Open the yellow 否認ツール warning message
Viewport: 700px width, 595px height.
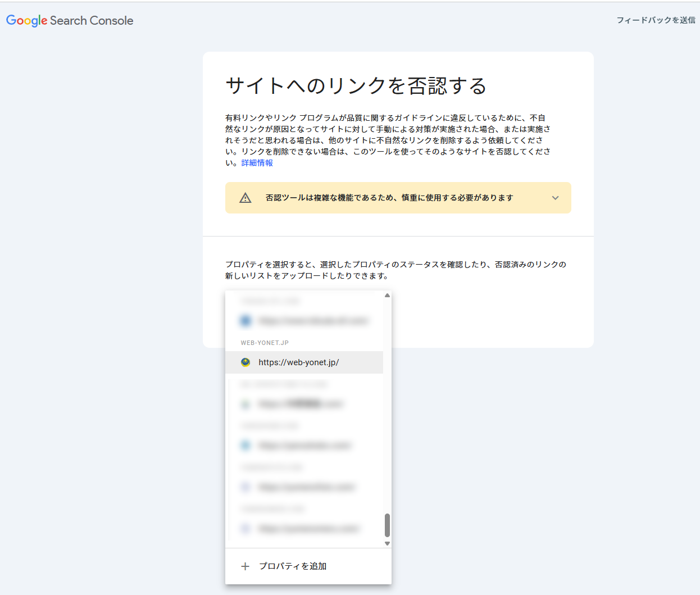(389, 198)
